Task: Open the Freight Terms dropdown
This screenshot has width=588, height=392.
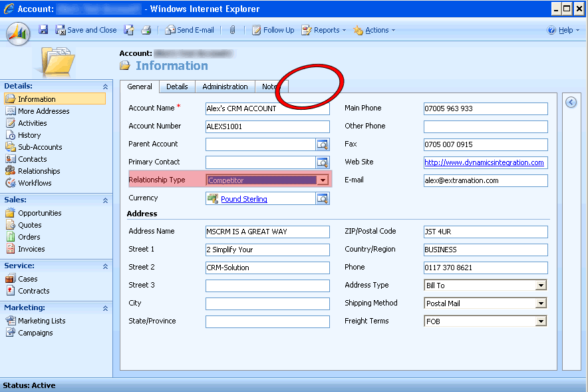Action: (x=541, y=321)
